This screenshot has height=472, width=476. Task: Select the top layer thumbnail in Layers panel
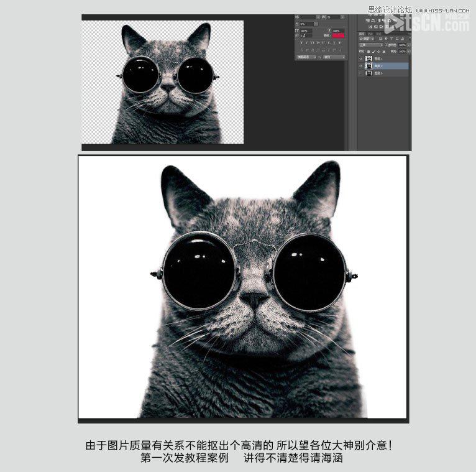point(368,58)
